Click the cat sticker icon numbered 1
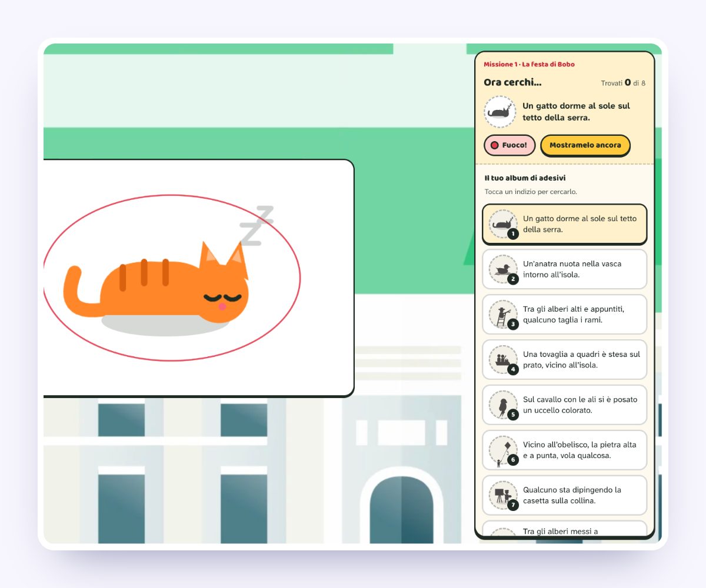 click(x=503, y=224)
